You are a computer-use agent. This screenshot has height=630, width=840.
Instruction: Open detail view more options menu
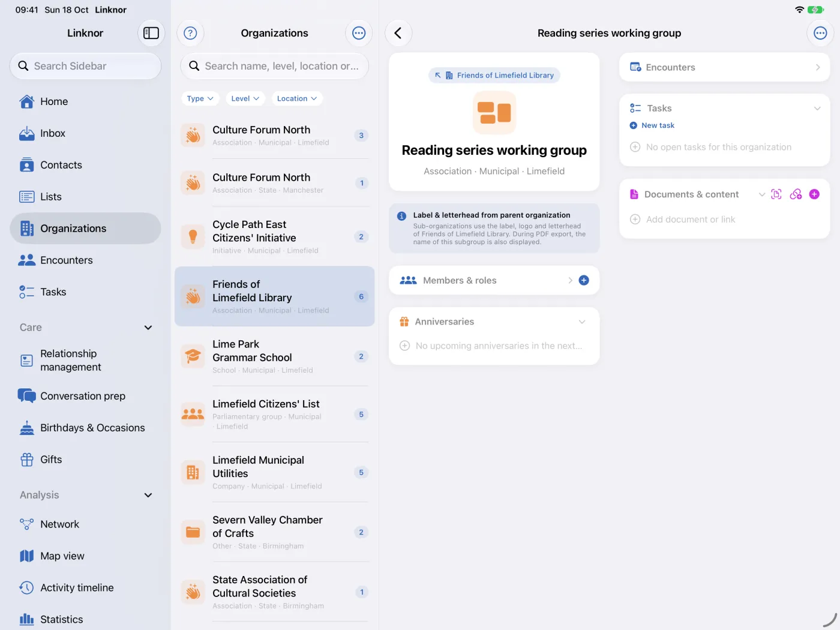coord(820,33)
